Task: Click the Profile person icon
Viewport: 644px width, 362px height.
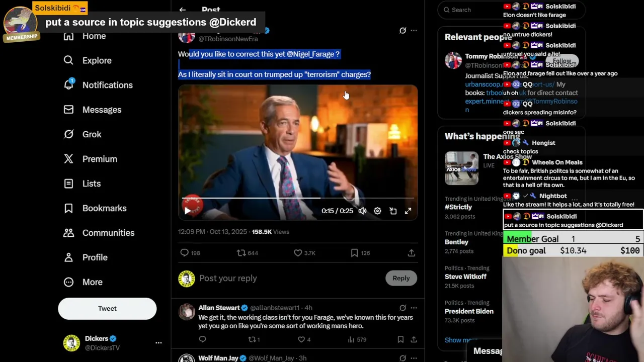Action: pos(68,257)
